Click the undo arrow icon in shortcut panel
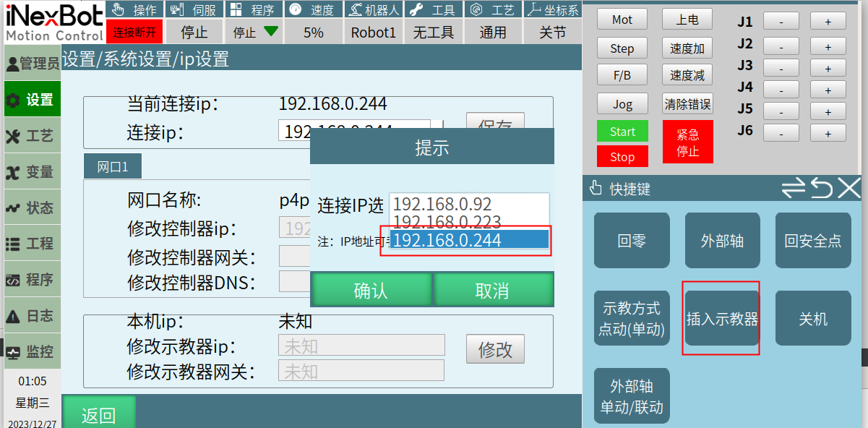This screenshot has width=868, height=428. click(x=822, y=189)
